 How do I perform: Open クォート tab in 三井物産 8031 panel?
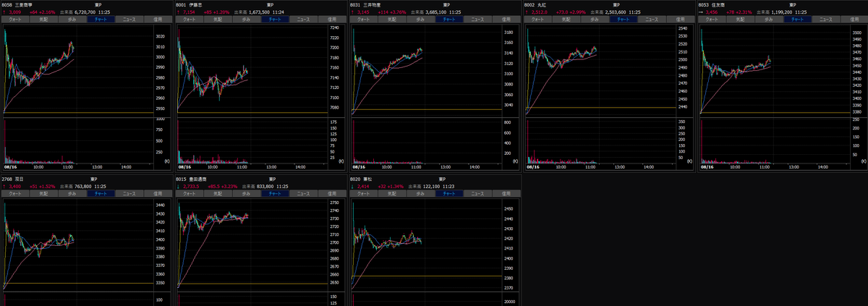pyautogui.click(x=363, y=20)
